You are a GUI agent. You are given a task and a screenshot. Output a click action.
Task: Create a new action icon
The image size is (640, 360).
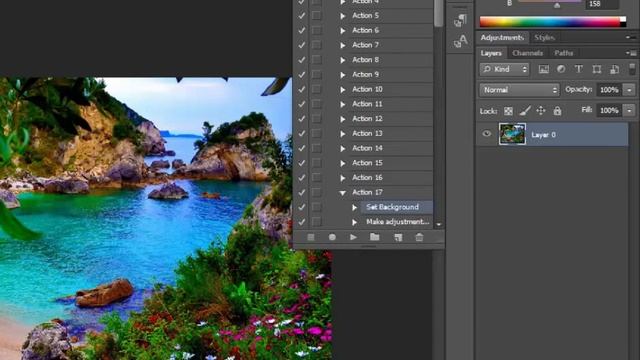pyautogui.click(x=398, y=237)
